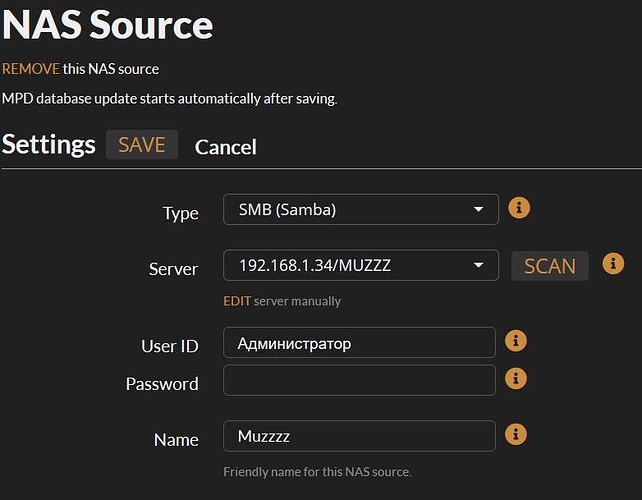The height and width of the screenshot is (500, 642).
Task: Click the SAVE button
Action: (142, 145)
